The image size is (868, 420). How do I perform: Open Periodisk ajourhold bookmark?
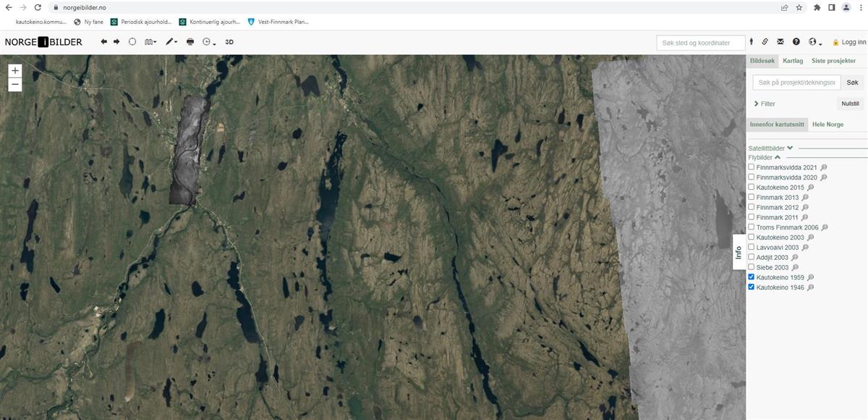(x=141, y=22)
